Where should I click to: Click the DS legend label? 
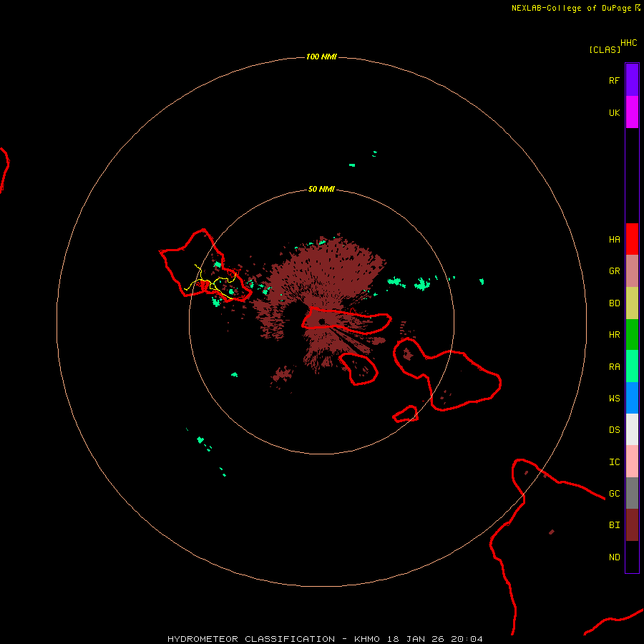click(614, 430)
